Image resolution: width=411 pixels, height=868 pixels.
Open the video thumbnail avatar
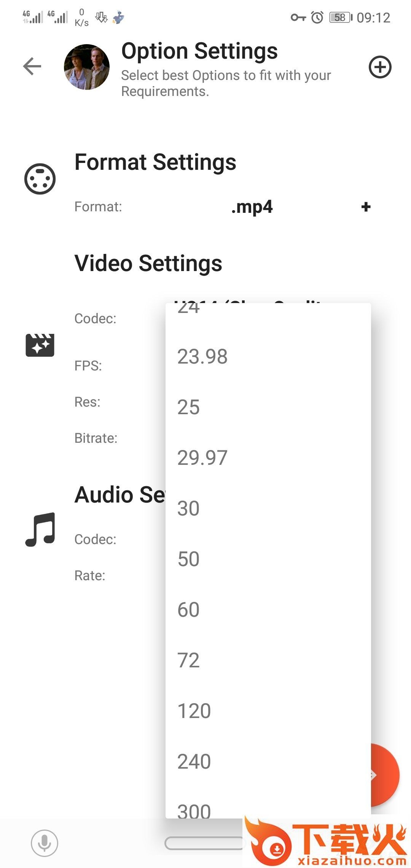[x=87, y=67]
